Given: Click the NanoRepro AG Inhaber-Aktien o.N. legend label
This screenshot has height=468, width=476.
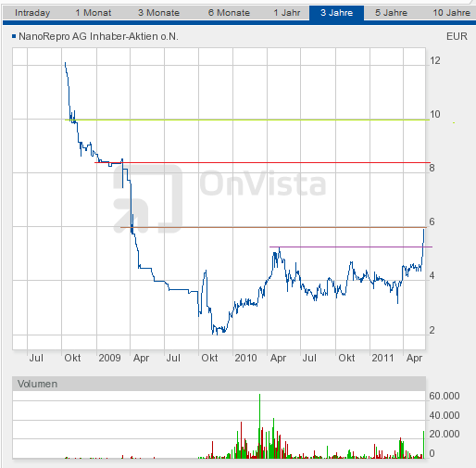Looking at the screenshot, I should (x=98, y=36).
